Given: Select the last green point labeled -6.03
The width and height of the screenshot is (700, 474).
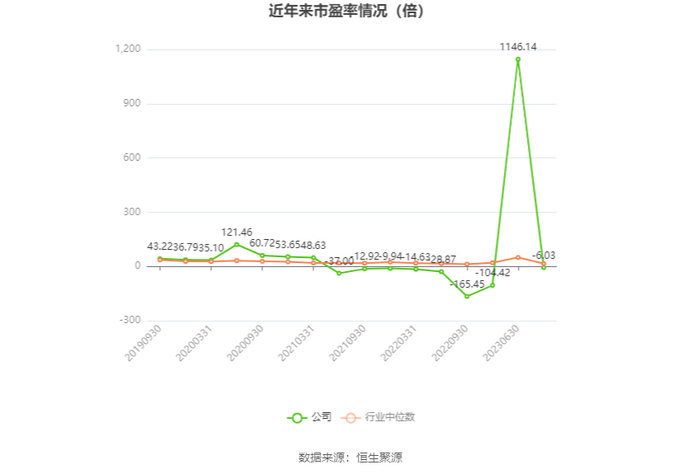Looking at the screenshot, I should [x=543, y=267].
